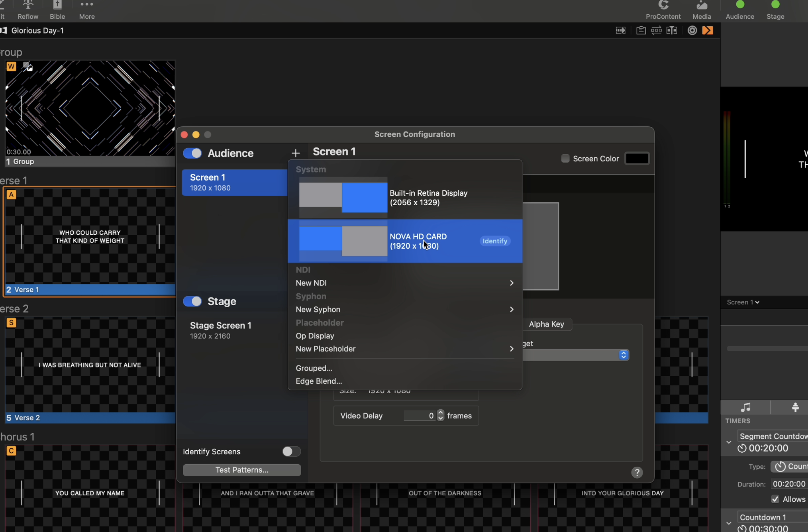Click the circular target icon in header
Image resolution: width=808 pixels, height=532 pixels.
[692, 31]
